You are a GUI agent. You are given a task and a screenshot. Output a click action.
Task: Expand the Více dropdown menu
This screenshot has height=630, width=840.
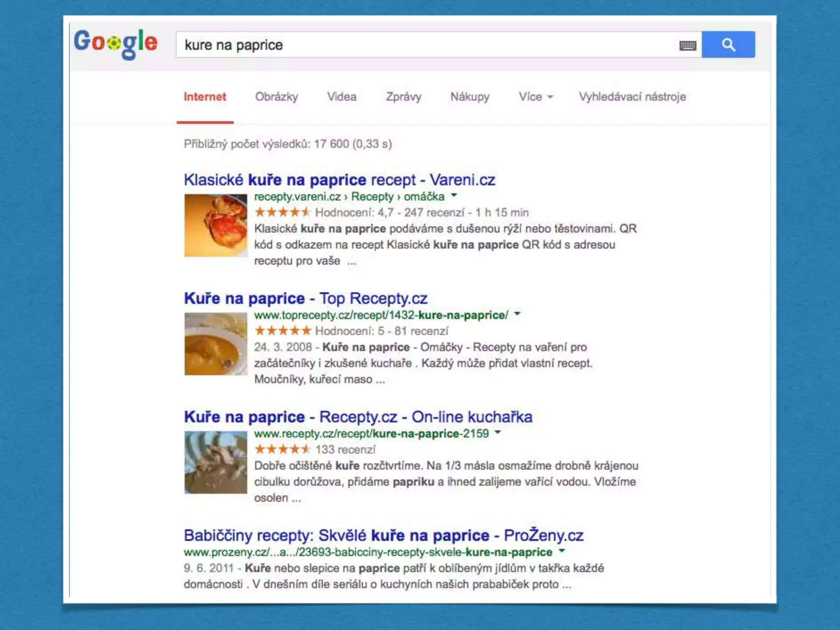click(536, 97)
